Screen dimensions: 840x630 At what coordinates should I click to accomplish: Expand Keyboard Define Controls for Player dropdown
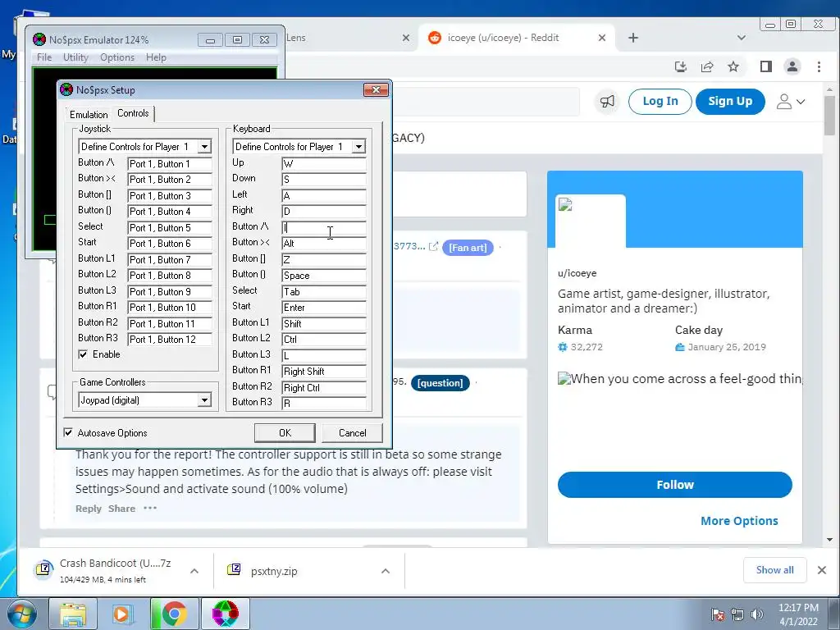click(358, 146)
